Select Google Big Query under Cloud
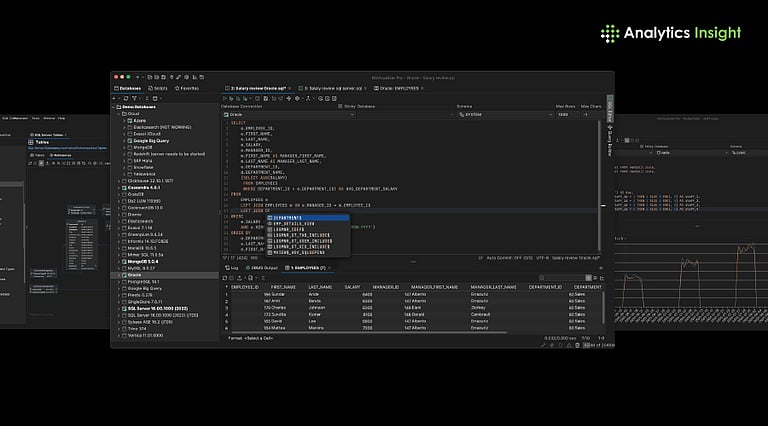Screen dimensions: 768x426 151,141
